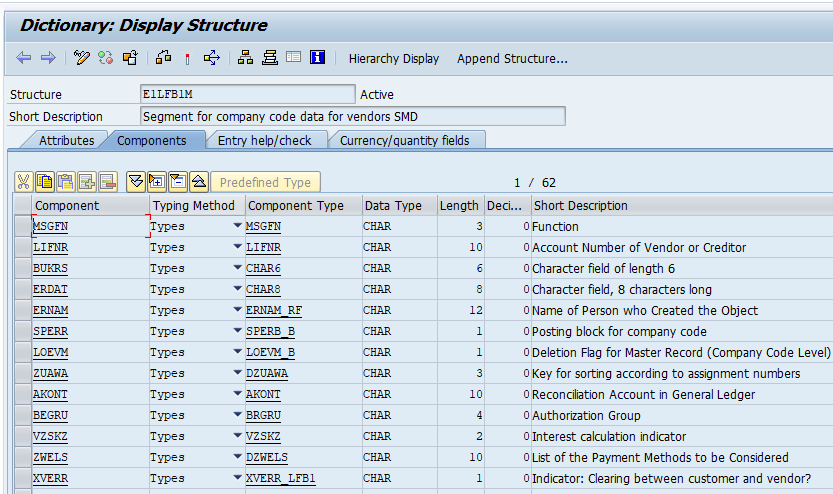
Task: Open Typing Method dropdown for ERNAM row
Action: pyautogui.click(x=237, y=311)
